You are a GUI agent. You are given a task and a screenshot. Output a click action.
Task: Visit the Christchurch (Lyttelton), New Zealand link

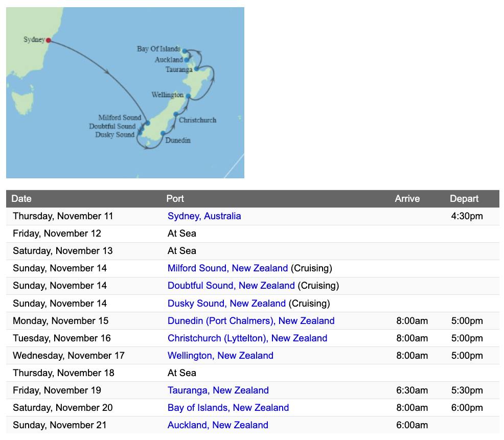247,338
